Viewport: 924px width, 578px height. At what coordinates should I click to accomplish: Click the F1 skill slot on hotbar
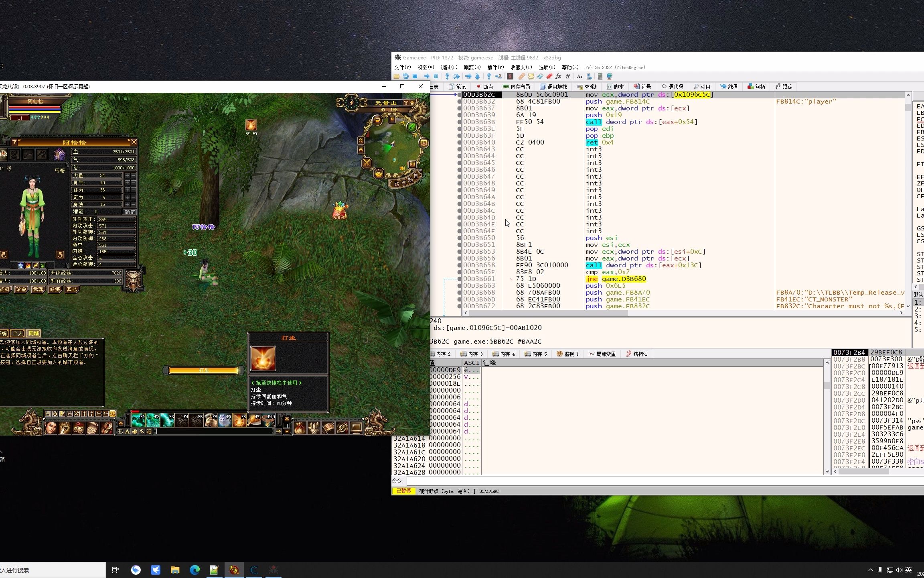pyautogui.click(x=138, y=420)
